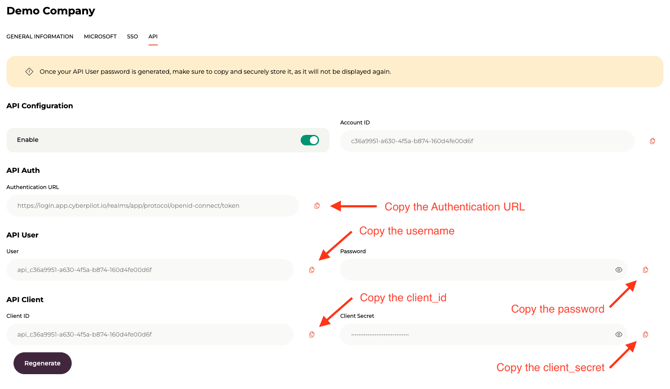The width and height of the screenshot is (670, 389).
Task: Click the Client Secret field
Action: [483, 334]
